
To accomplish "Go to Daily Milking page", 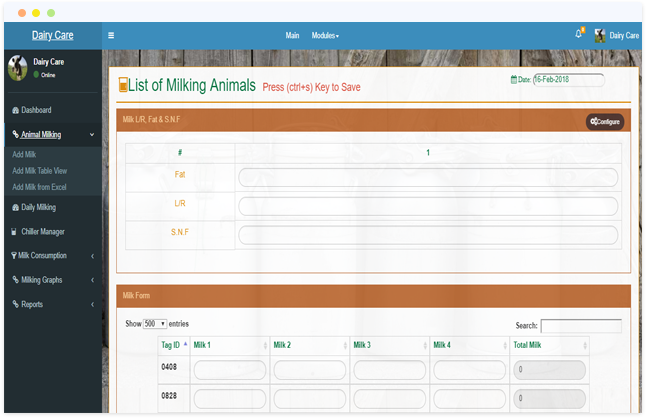I will (38, 208).
